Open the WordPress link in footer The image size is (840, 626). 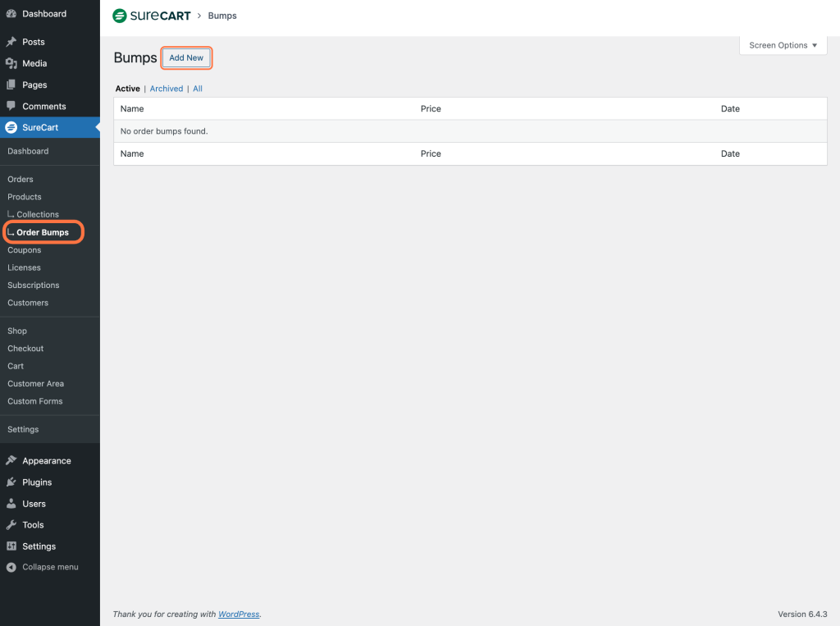pyautogui.click(x=239, y=614)
